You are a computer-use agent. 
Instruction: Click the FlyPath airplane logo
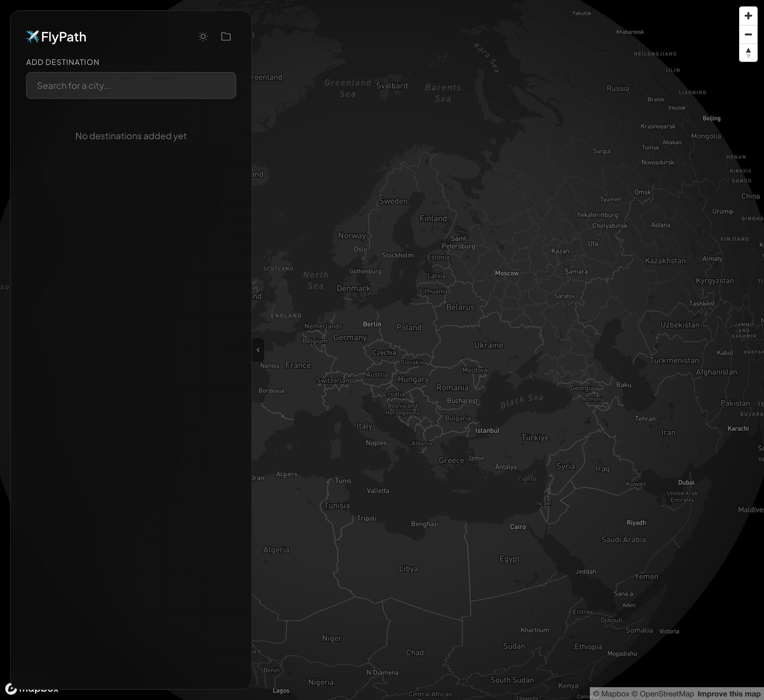32,37
